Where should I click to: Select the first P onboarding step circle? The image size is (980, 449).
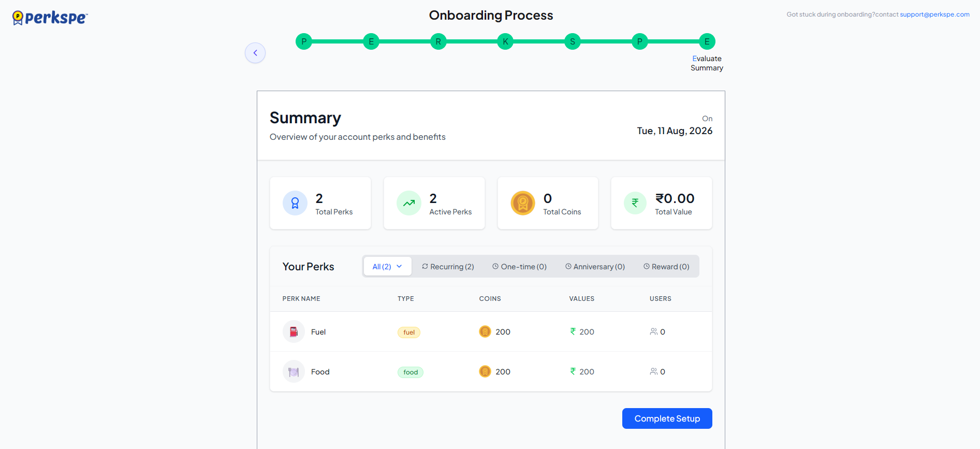[304, 41]
